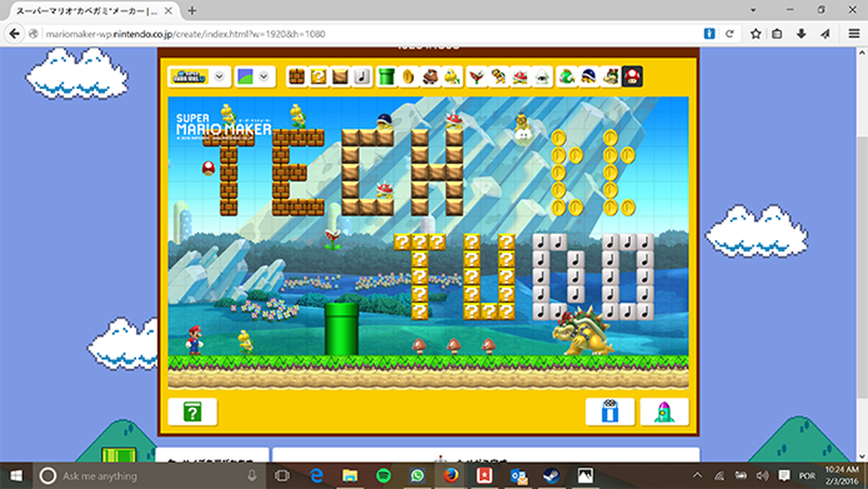Select the Buzzy Beetle item
Viewport: 868px width, 489px height.
[588, 77]
